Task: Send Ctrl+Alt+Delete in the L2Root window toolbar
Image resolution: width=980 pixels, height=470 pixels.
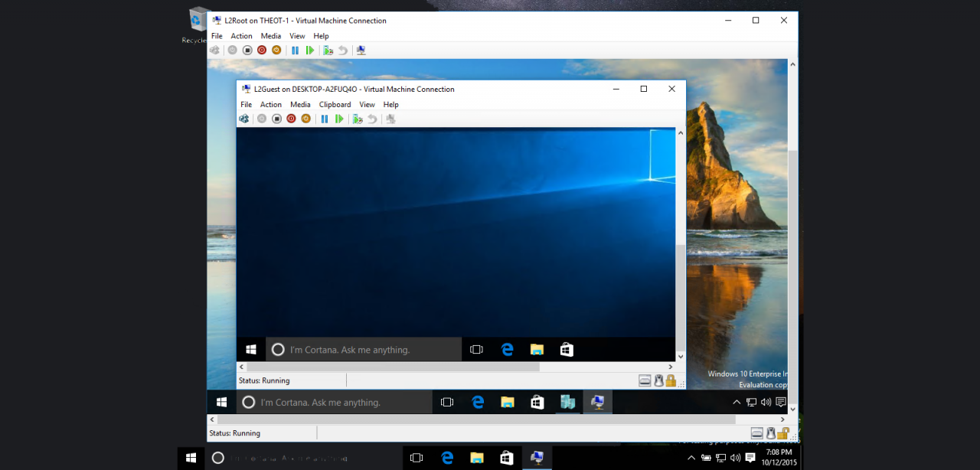Action: point(214,51)
